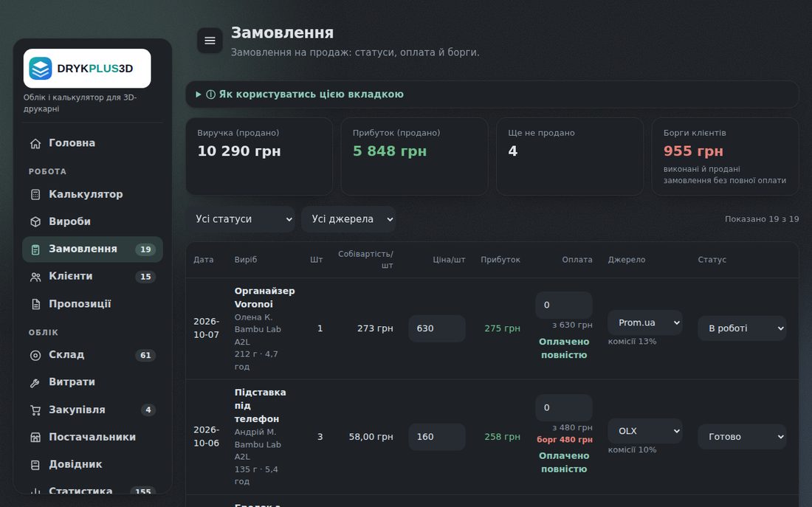812x507 pixels.
Task: Click the Дата column header
Action: coord(204,260)
